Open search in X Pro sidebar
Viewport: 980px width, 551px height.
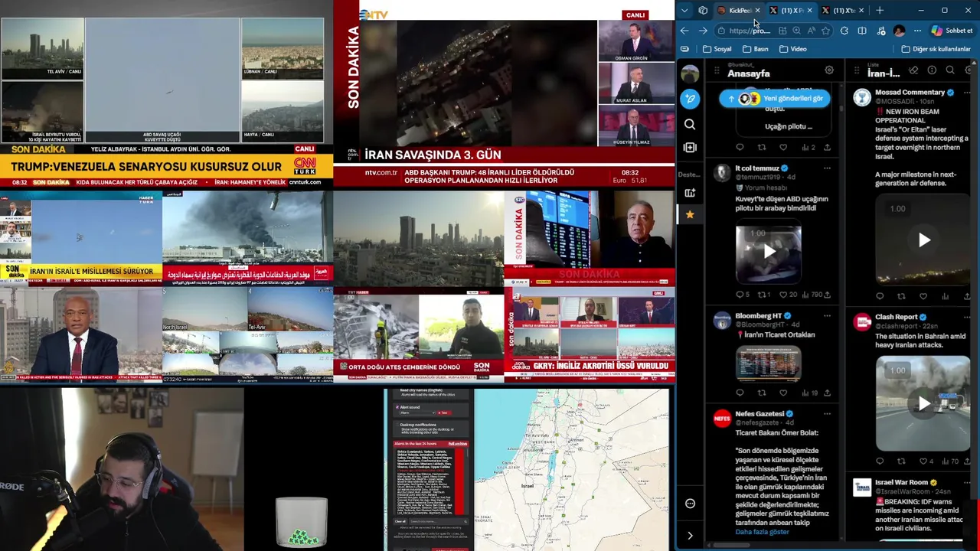coord(690,124)
